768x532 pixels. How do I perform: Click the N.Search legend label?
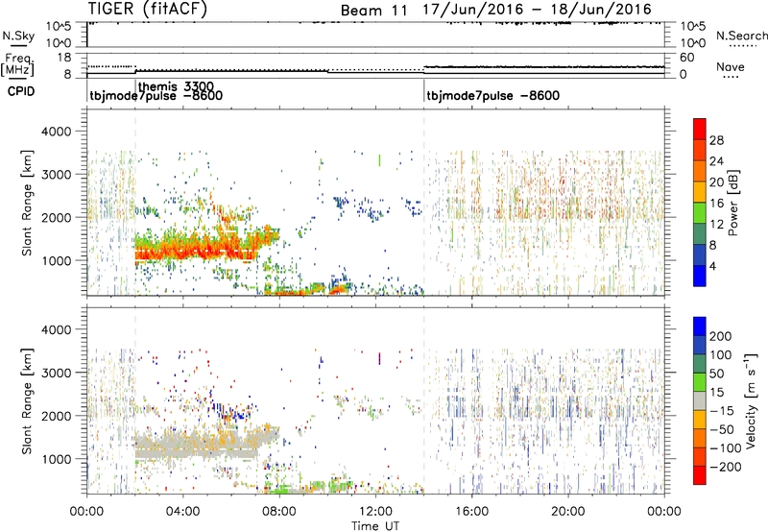pos(742,36)
